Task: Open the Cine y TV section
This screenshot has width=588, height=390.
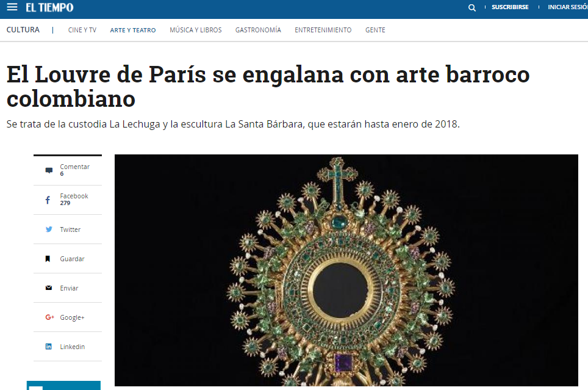Action: (82, 30)
